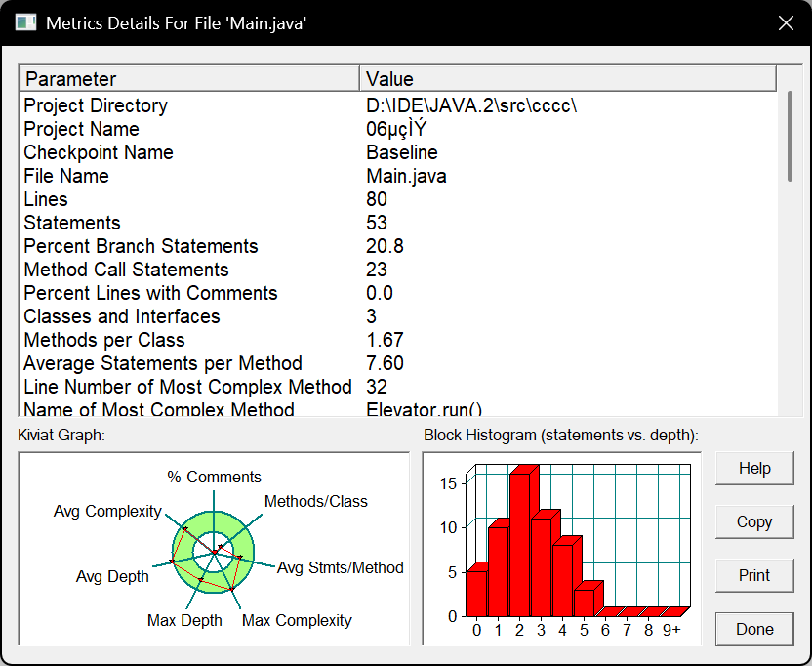Select the File Name row

pos(398,176)
